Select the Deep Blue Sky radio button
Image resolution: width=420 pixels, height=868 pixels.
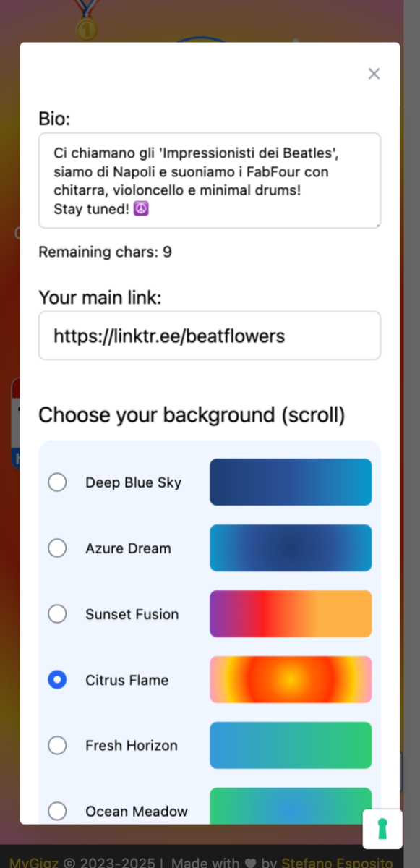(57, 482)
